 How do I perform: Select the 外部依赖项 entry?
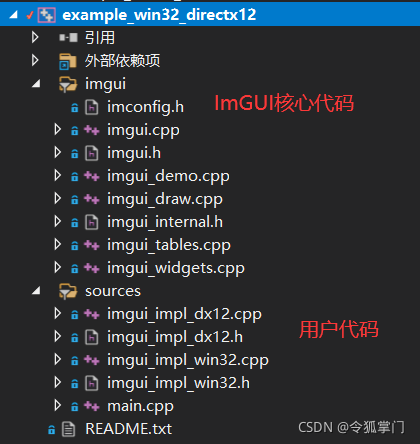[x=122, y=61]
